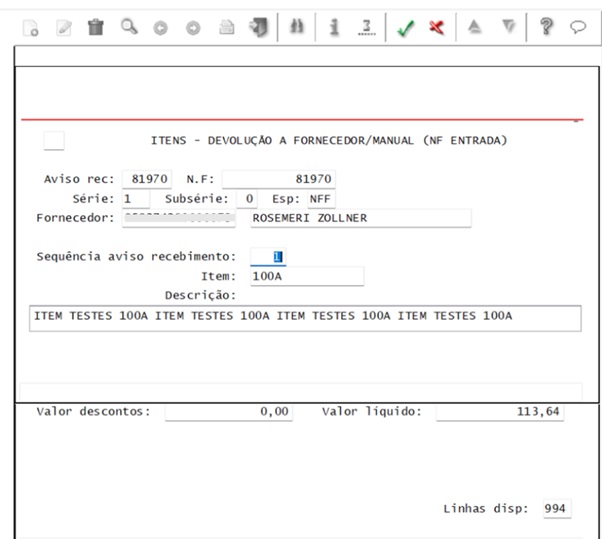
Task: Click the Descrição text box
Action: (305, 318)
